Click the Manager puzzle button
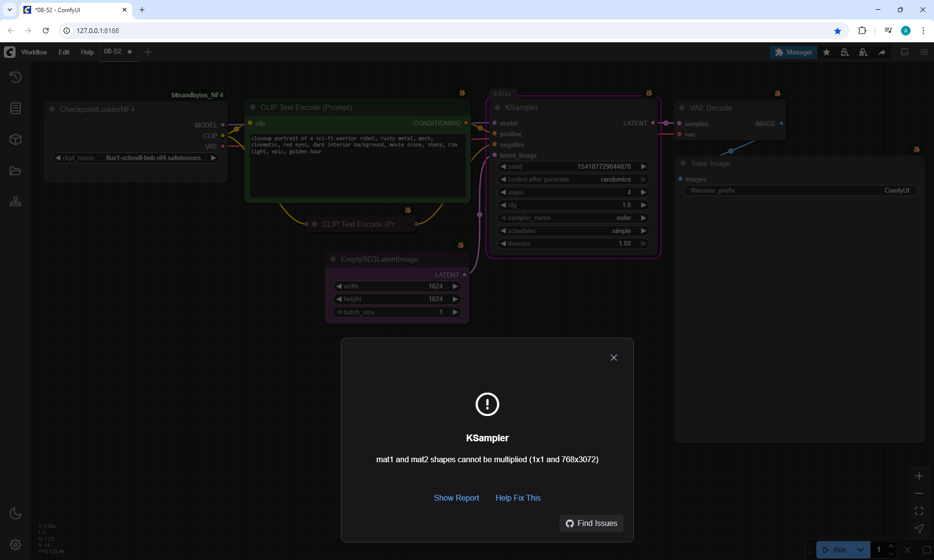Screen dimensions: 934x560 [793, 52]
